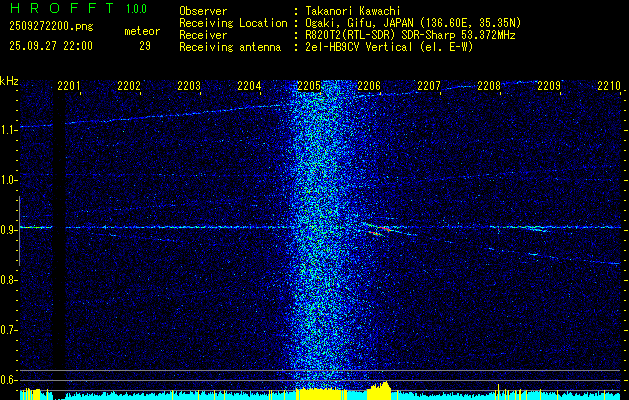Click the Observer label
Viewport: 629px width, 400px height.
tap(203, 11)
